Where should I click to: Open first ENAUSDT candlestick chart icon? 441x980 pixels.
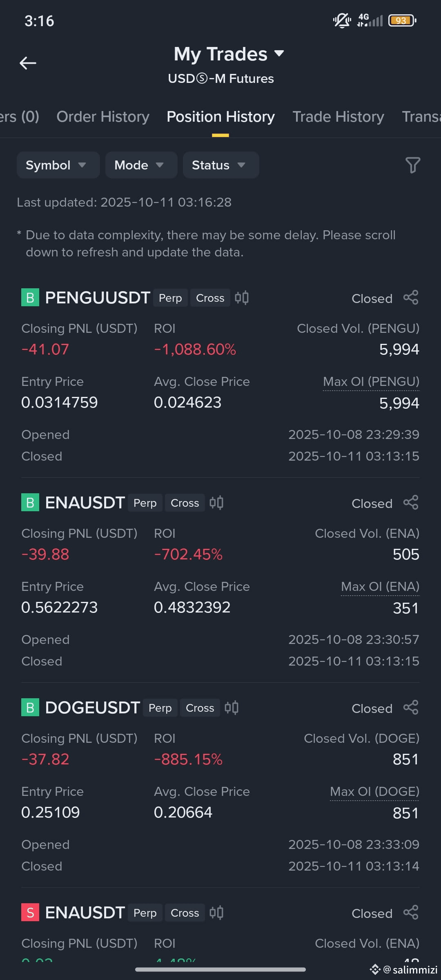tap(216, 503)
